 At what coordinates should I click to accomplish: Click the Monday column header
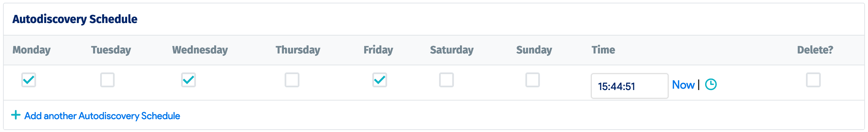pyautogui.click(x=32, y=50)
